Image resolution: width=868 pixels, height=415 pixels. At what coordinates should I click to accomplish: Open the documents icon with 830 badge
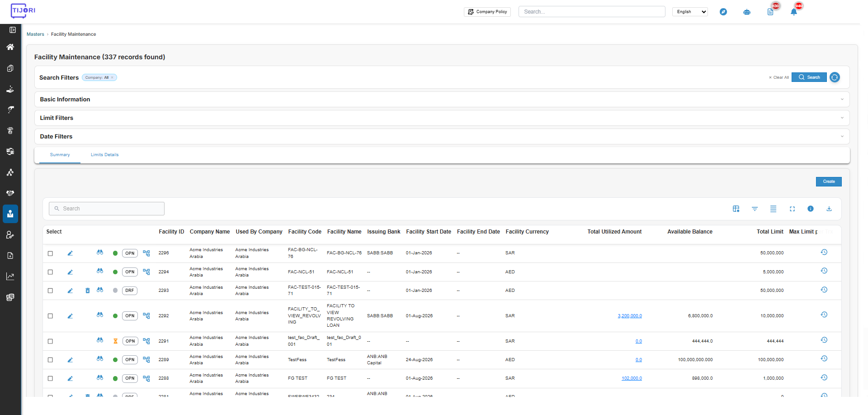770,12
